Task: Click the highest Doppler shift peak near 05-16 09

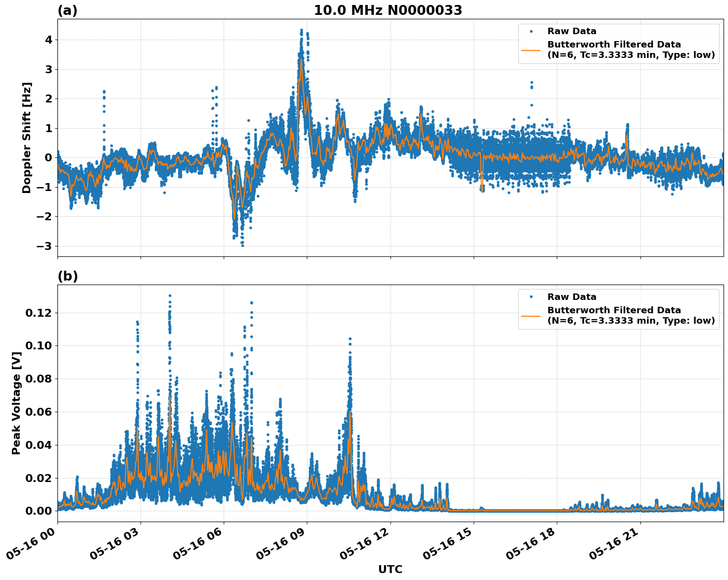Action: click(x=301, y=31)
